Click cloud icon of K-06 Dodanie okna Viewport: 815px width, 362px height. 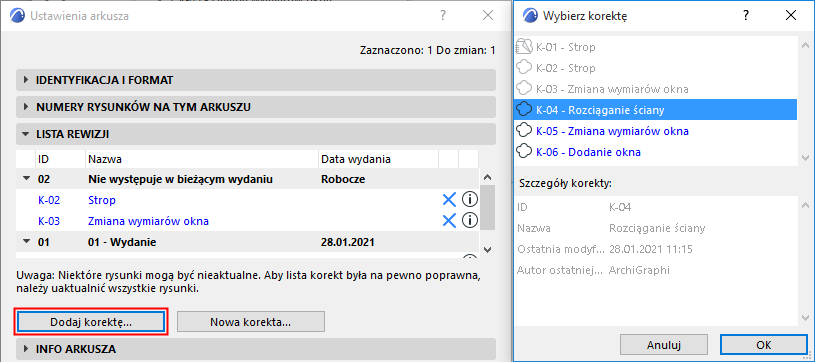pos(524,152)
